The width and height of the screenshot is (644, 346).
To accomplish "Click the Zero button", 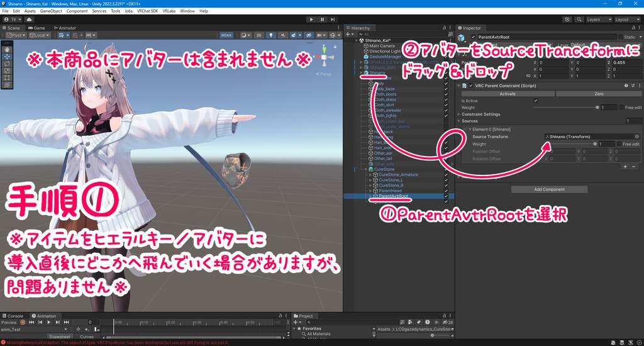I will pos(599,94).
